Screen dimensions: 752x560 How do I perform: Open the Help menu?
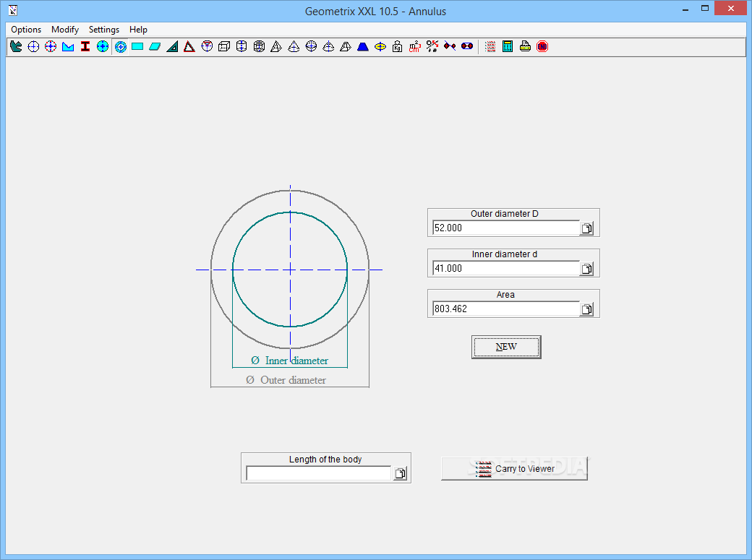139,29
